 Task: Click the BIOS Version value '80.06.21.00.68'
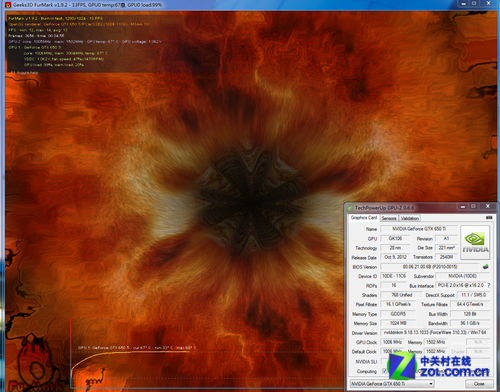(430, 267)
